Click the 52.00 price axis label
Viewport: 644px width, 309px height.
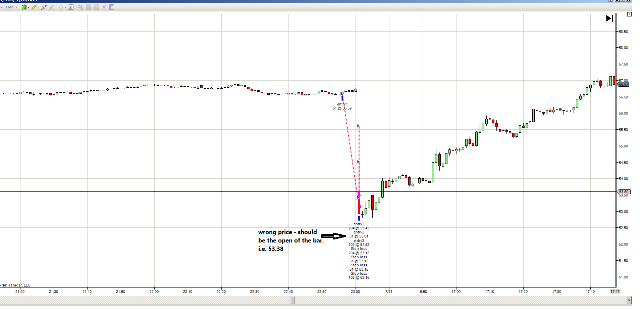pos(623,245)
